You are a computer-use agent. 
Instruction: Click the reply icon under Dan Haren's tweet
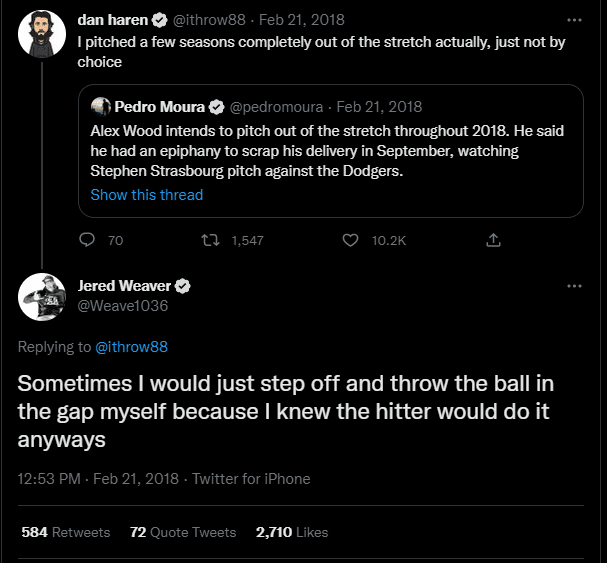click(x=87, y=240)
